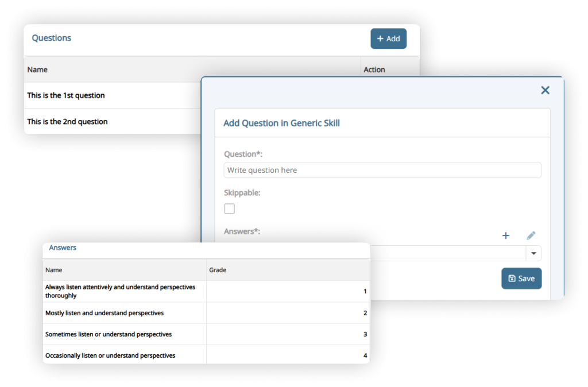Screen dimensions: 588x387
Task: Select 'This is the 2nd question' row
Action: click(67, 122)
